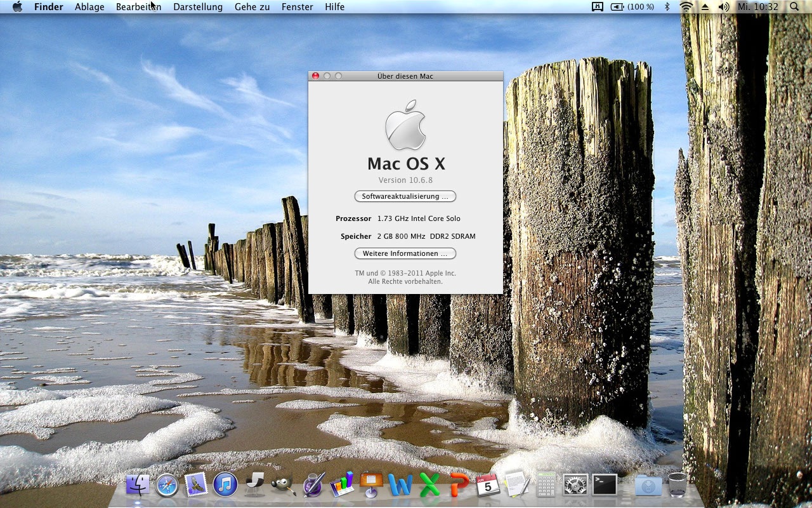Click the eject icon in menu bar
Screen dimensions: 812x508
705,7
